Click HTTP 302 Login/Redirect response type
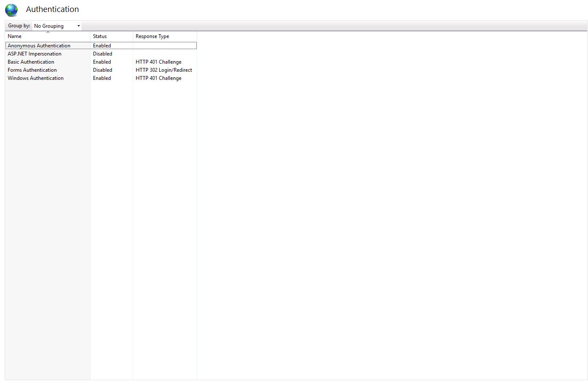This screenshot has height=381, width=588. pos(164,70)
